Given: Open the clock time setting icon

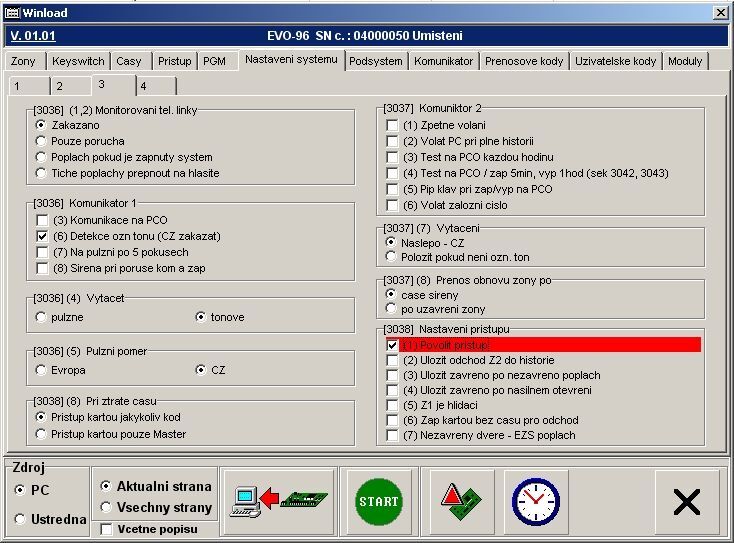Looking at the screenshot, I should (535, 500).
